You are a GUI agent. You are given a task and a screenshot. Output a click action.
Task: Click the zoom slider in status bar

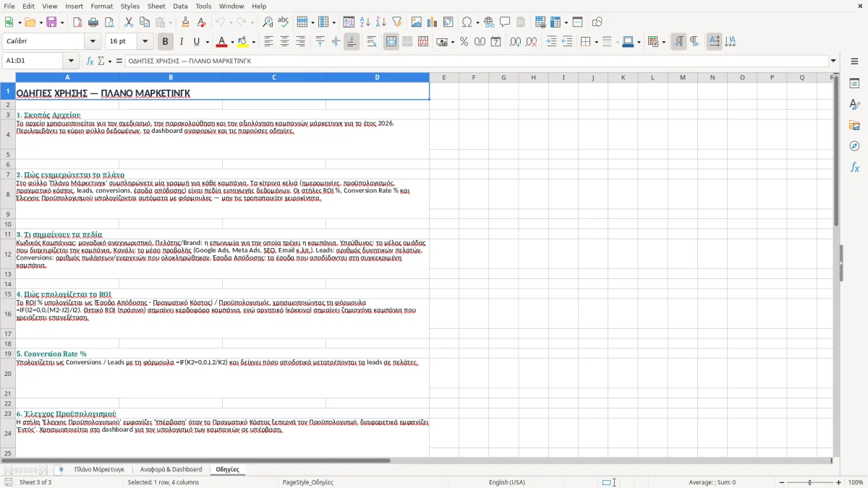click(809, 482)
